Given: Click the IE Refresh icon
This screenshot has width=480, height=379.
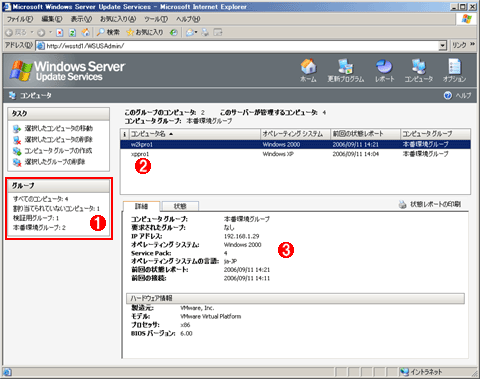Looking at the screenshot, I should (72, 32).
